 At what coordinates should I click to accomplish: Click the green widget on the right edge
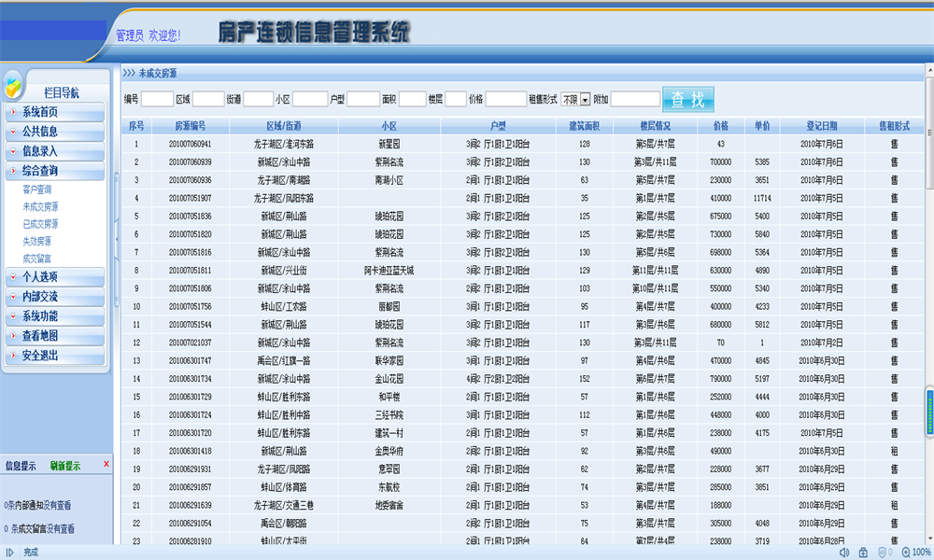[929, 412]
